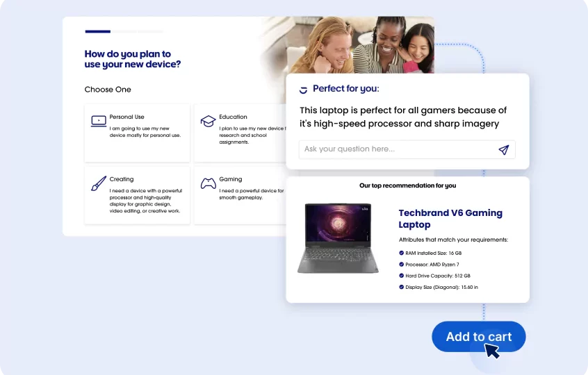Image resolution: width=588 pixels, height=375 pixels.
Task: Open Techbrand V6 Gaming Laptop title
Action: (450, 219)
